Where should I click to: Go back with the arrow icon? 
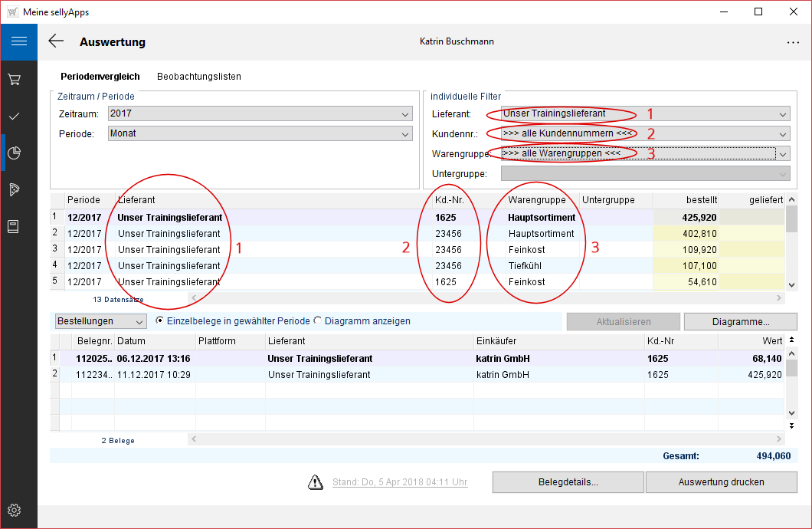click(x=56, y=41)
